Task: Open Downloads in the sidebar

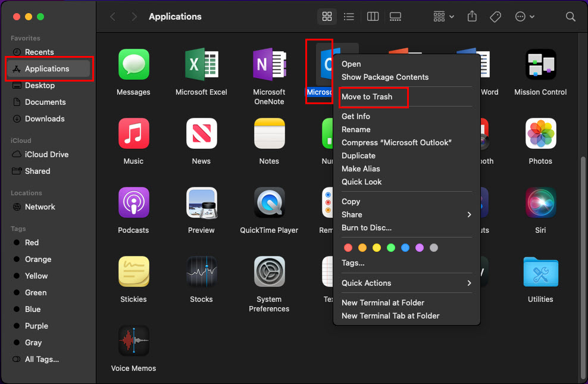Action: (48, 119)
